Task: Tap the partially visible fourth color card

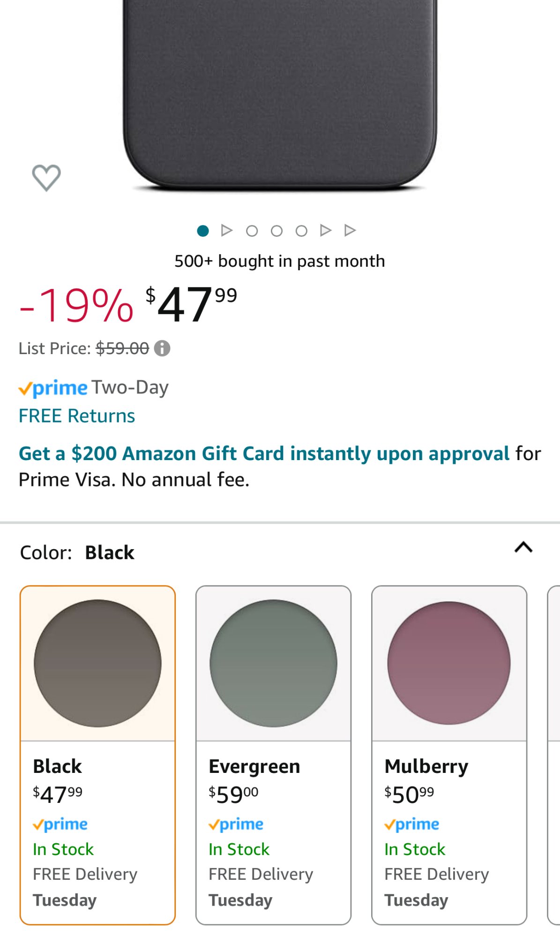Action: (554, 755)
